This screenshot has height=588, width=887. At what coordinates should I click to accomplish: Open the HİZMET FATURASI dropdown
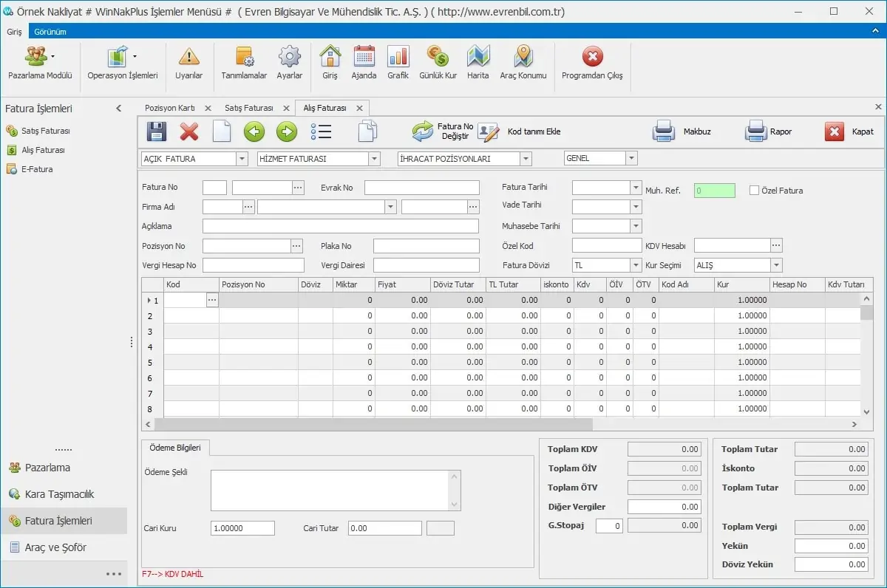point(374,159)
